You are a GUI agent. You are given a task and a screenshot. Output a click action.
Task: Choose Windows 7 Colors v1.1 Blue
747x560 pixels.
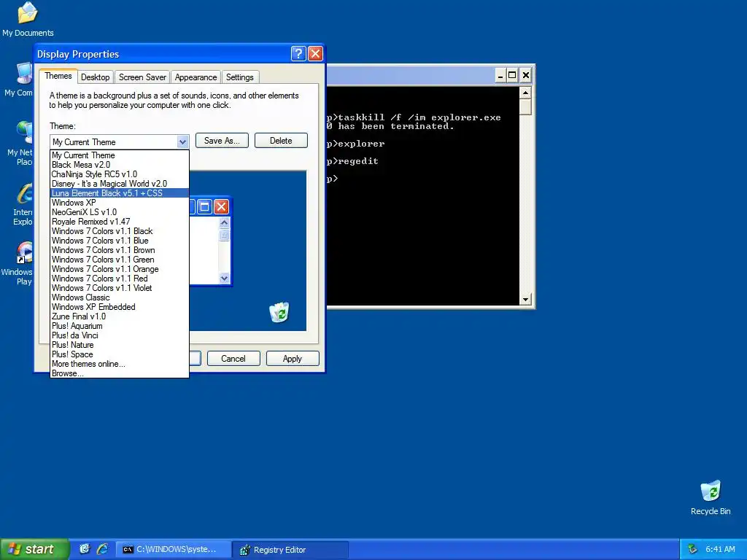[x=120, y=241]
